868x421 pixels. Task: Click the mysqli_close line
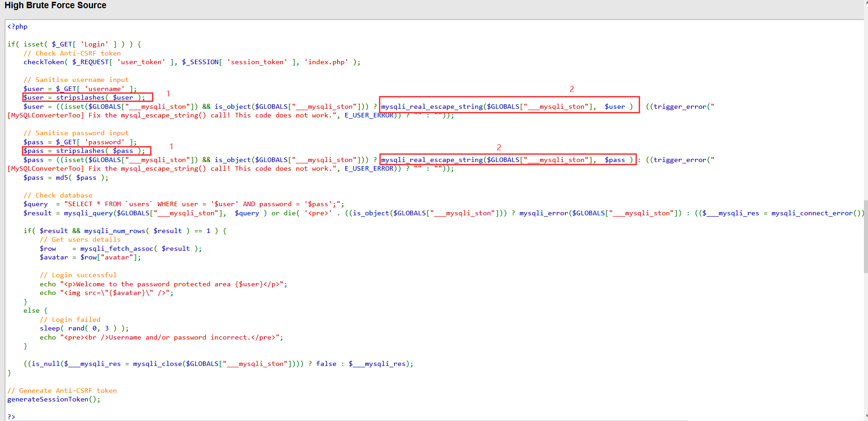pos(218,364)
